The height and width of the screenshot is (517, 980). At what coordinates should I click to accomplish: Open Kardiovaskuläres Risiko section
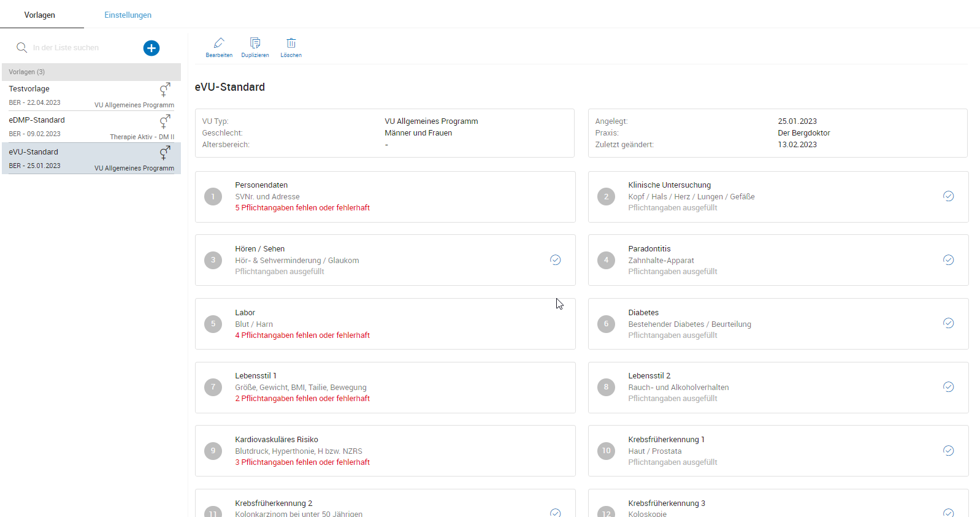(x=385, y=451)
